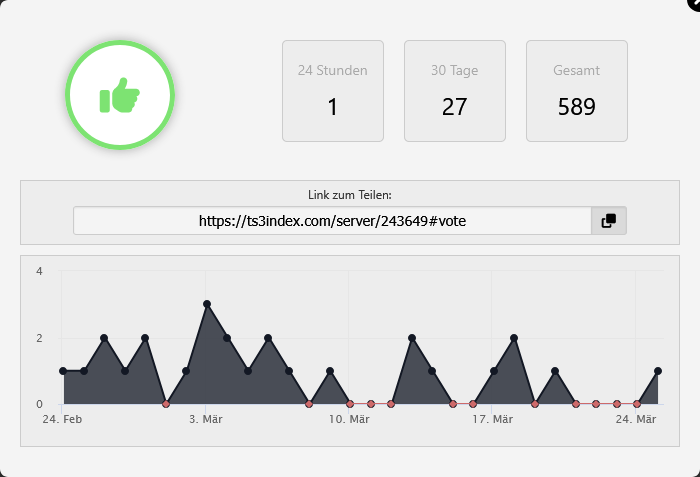The height and width of the screenshot is (477, 700).
Task: Click the share link URL field
Action: (x=333, y=221)
